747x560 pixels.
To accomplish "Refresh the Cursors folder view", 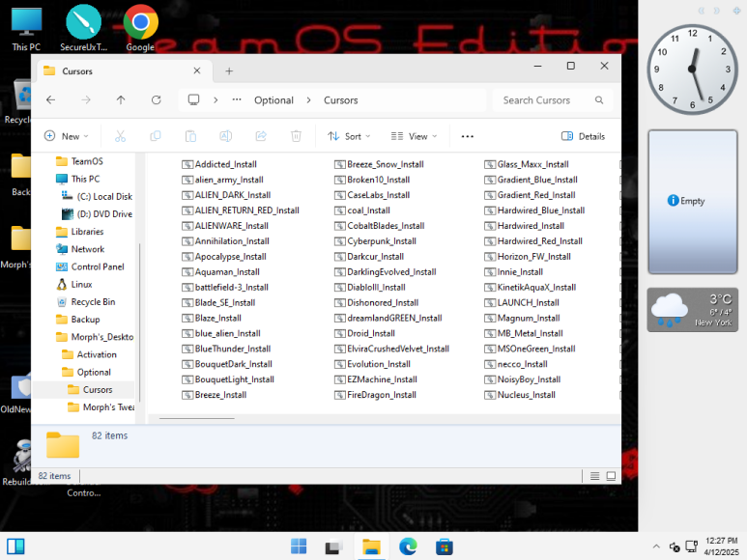I will [x=156, y=99].
